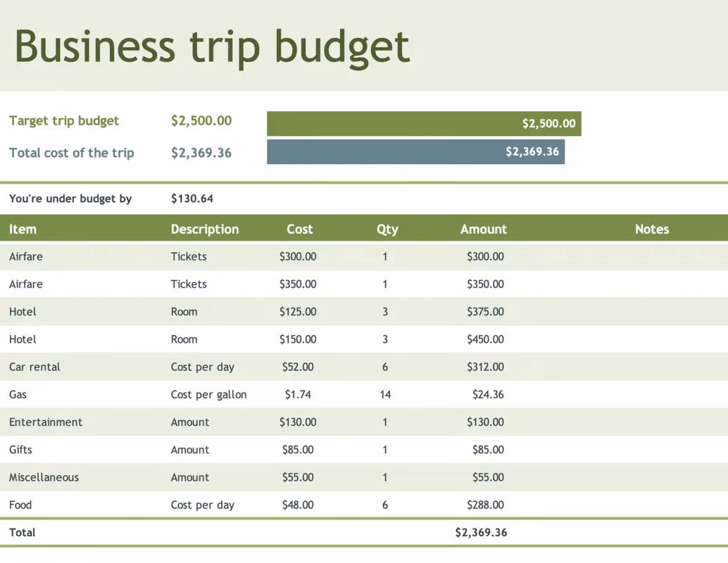Select the $450.00 Hotel amount cell

tap(485, 339)
